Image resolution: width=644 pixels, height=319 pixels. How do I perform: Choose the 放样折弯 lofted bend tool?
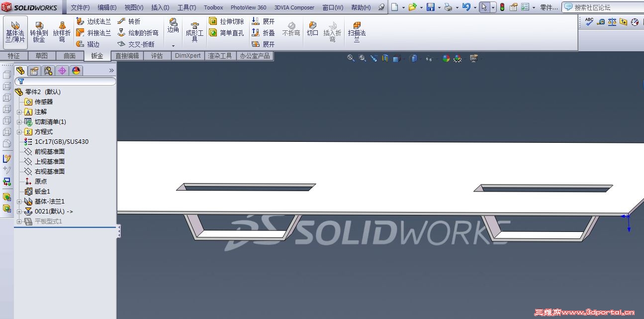(62, 32)
